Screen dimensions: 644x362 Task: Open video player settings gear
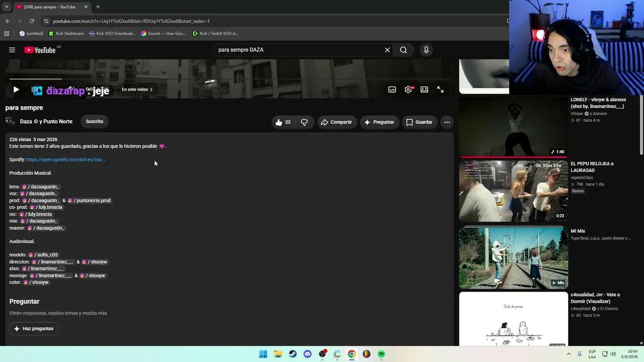pos(408,89)
